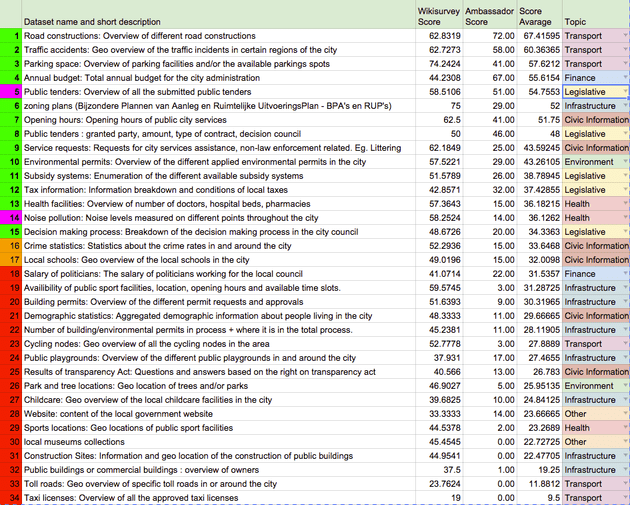Open Topic dropdown for Road constructions row
This screenshot has height=505, width=630.
tap(624, 35)
